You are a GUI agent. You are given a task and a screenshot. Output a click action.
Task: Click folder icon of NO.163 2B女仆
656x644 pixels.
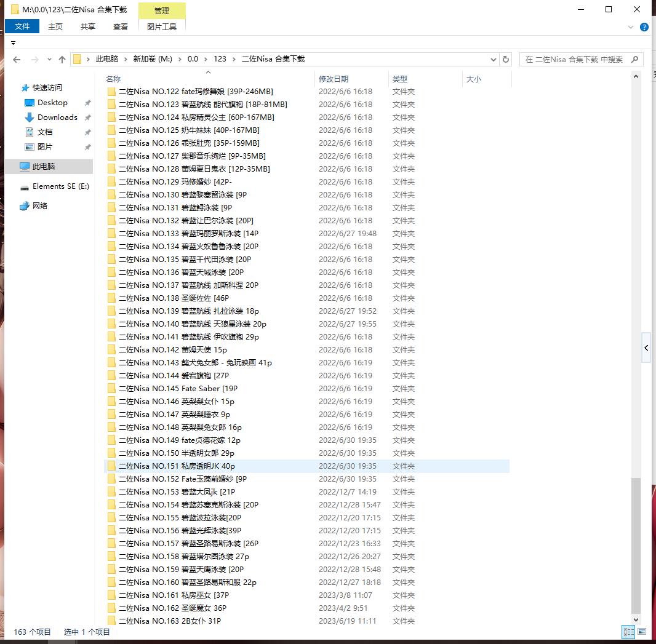click(x=112, y=621)
